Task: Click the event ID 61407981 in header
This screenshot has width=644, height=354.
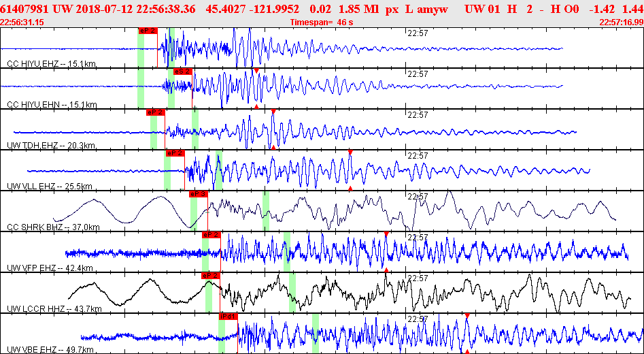Action: (25, 9)
